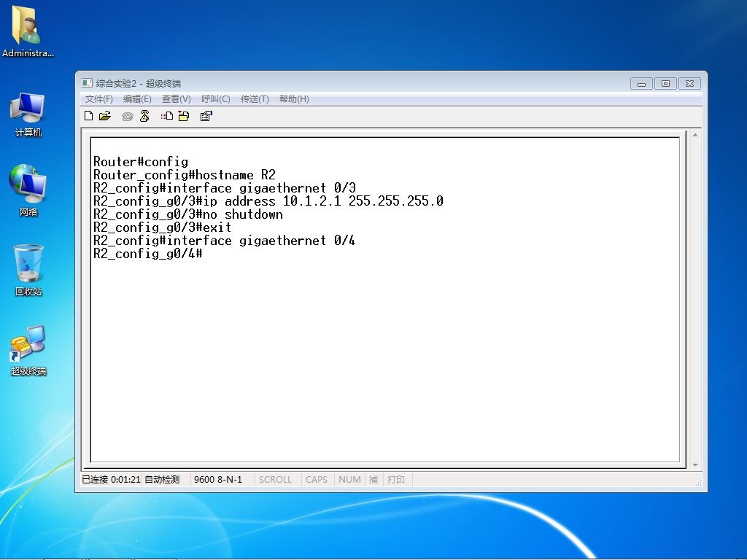The image size is (747, 560).
Task: Click the terminal scrollbar down arrow
Action: click(x=695, y=464)
